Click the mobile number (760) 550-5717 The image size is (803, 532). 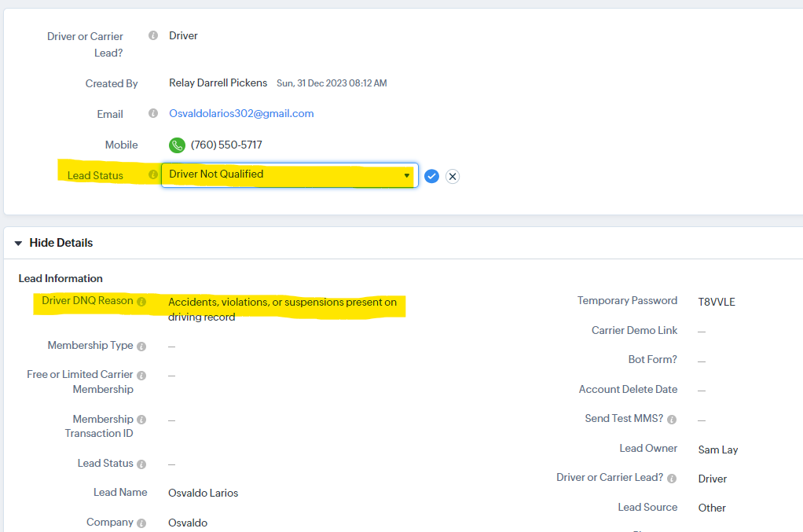point(226,145)
